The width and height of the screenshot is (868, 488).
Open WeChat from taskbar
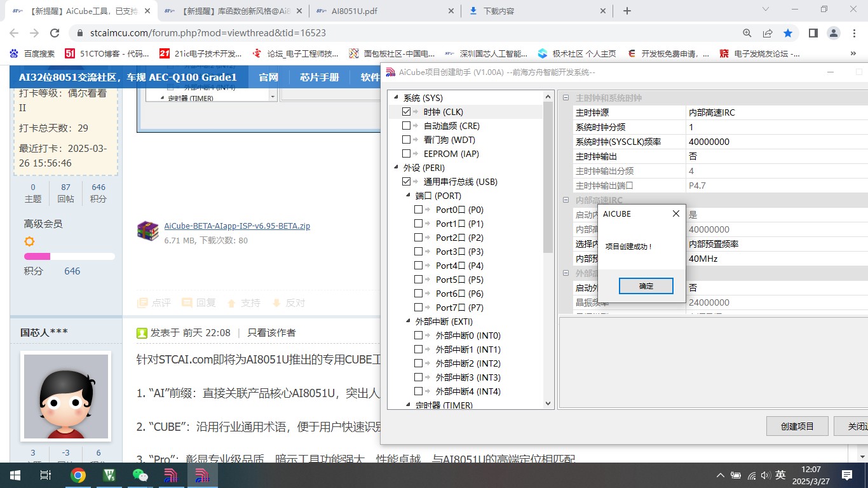(140, 475)
